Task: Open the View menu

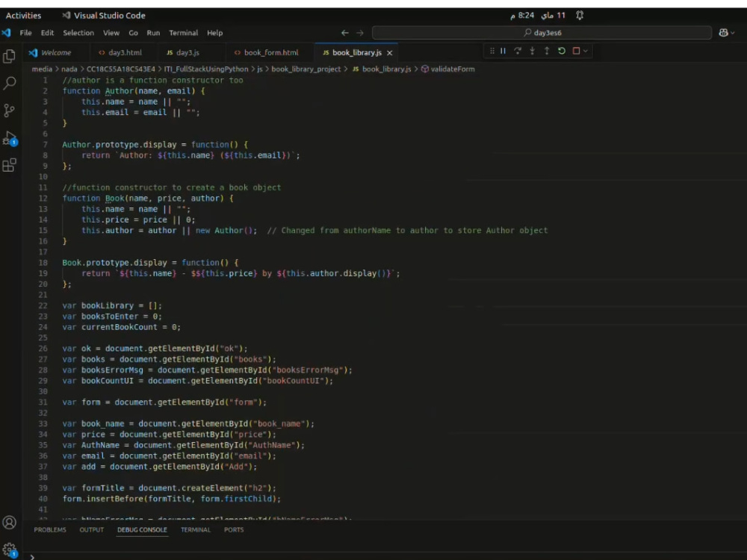Action: coord(111,33)
